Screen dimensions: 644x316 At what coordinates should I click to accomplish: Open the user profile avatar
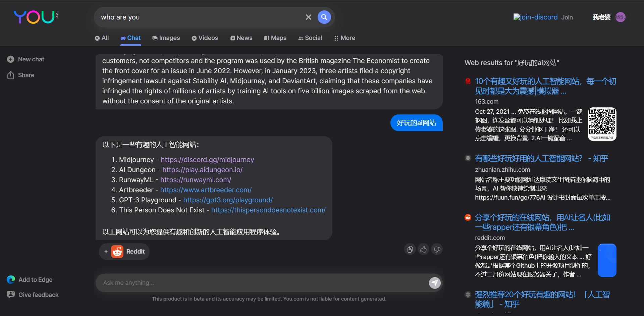(x=621, y=17)
